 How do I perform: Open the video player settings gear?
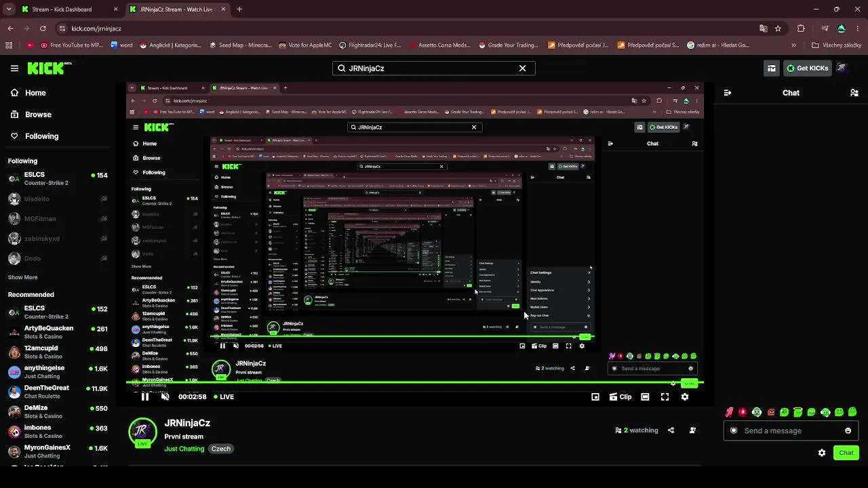[x=685, y=397]
